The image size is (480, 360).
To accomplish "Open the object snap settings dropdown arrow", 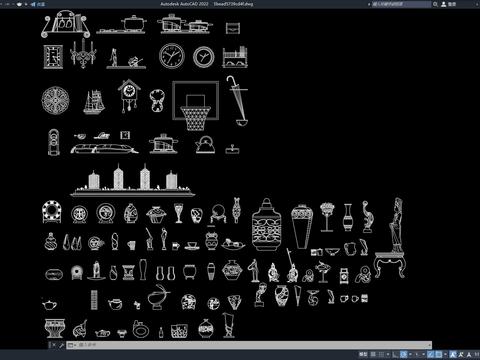I will coord(446,354).
